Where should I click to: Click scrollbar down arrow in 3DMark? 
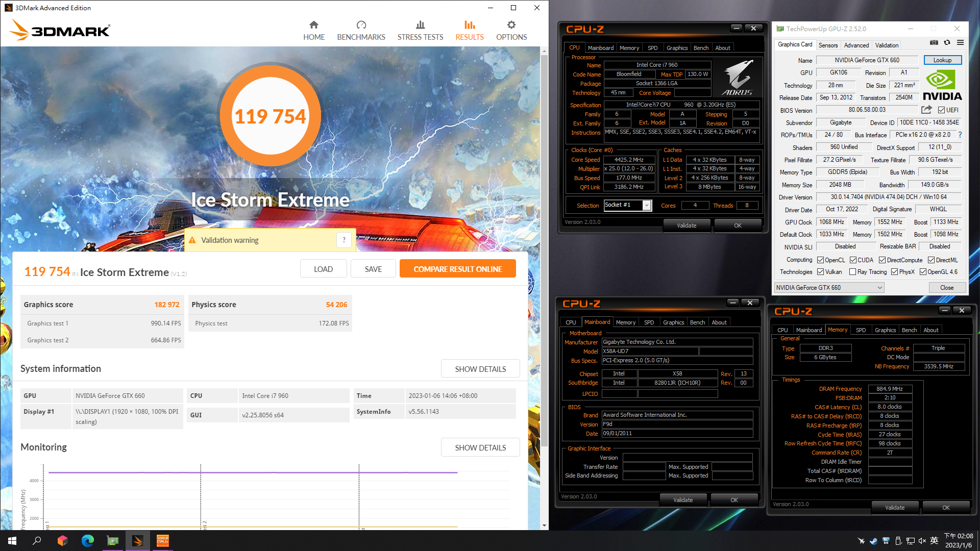coord(544,525)
